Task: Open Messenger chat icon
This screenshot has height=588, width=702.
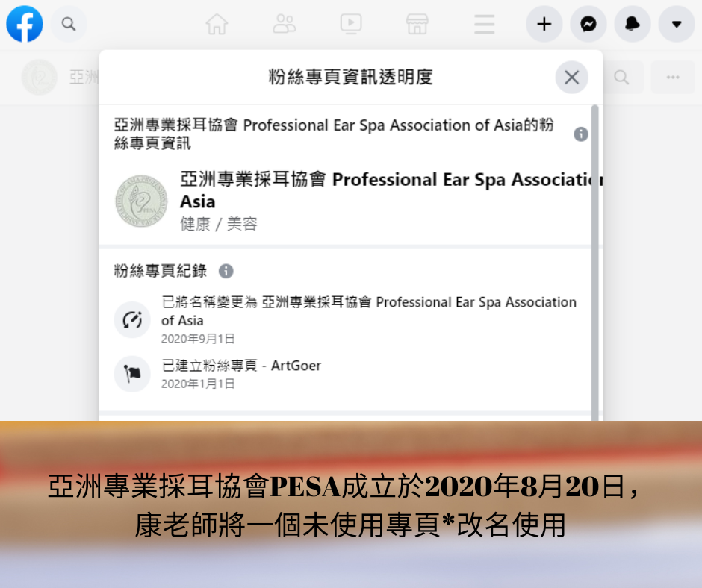Action: (588, 24)
